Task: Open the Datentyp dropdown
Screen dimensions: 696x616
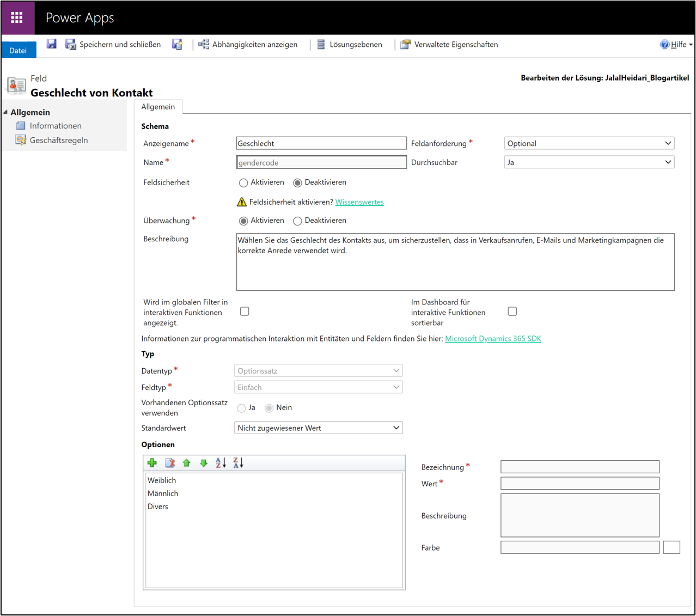Action: click(x=318, y=371)
